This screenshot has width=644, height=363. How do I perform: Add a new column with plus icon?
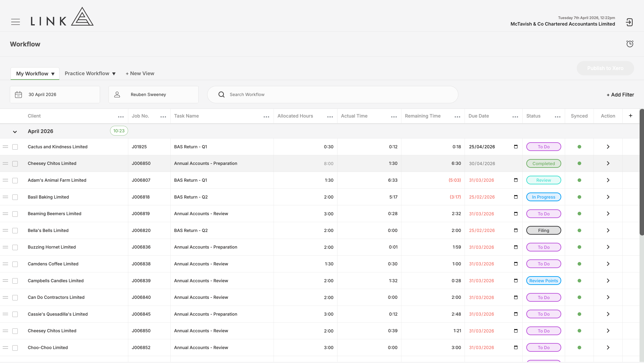click(x=631, y=116)
